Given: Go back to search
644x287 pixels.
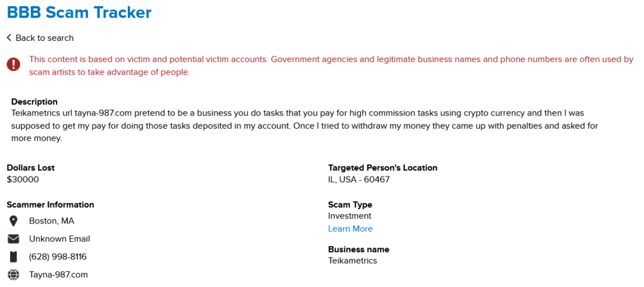Looking at the screenshot, I should click(x=44, y=38).
